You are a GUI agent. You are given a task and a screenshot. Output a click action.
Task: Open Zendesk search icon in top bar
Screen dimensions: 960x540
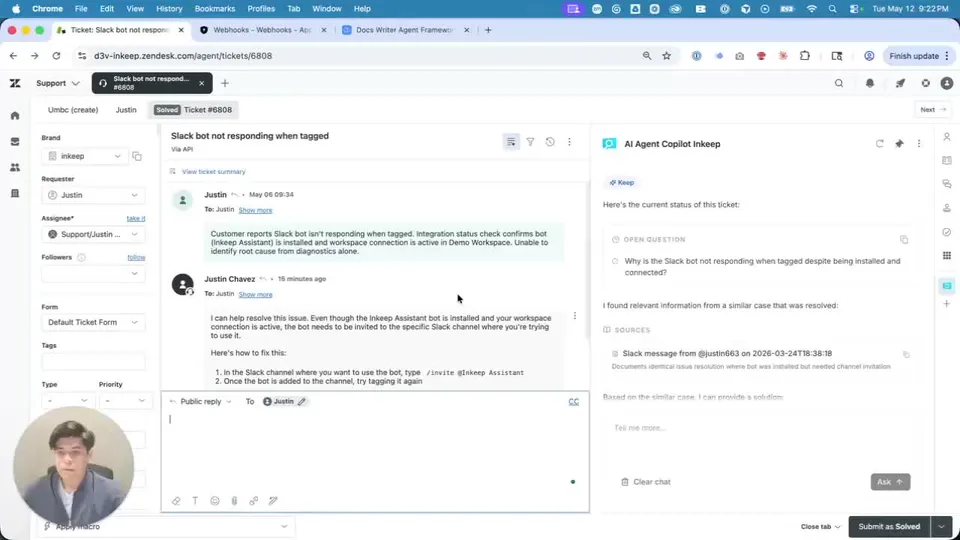point(839,83)
